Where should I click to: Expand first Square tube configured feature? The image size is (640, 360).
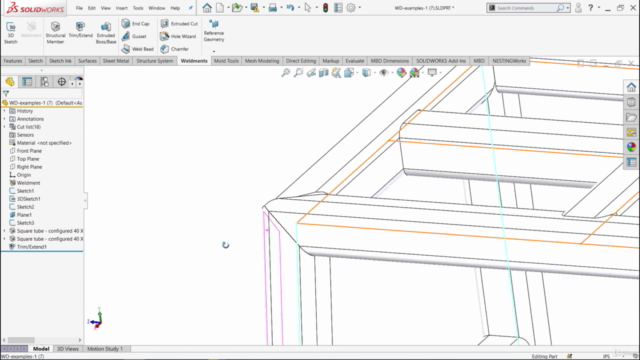(4, 231)
